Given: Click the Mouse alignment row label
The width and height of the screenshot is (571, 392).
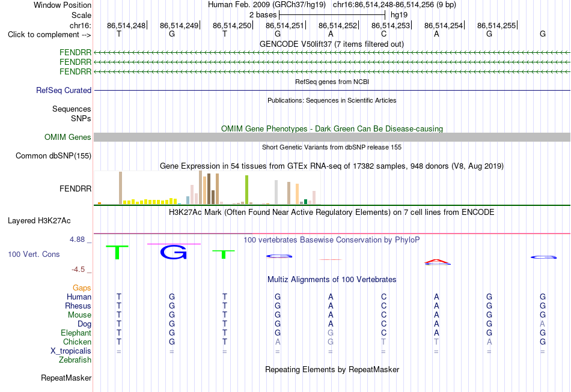Looking at the screenshot, I should pyautogui.click(x=79, y=315).
